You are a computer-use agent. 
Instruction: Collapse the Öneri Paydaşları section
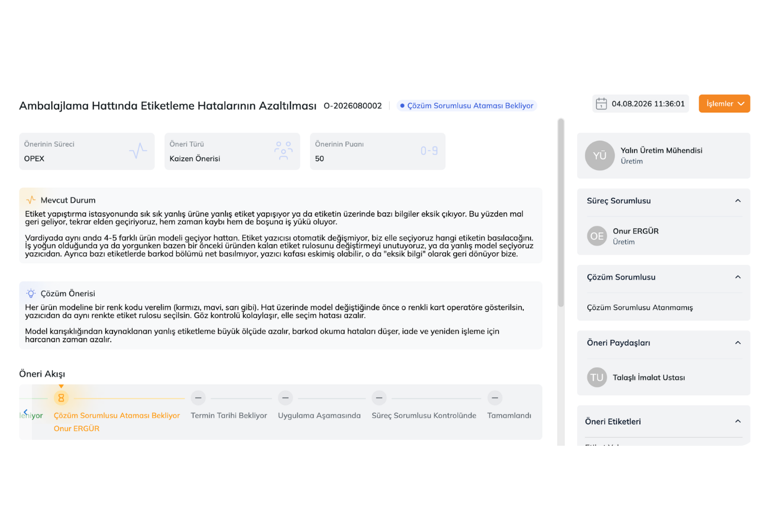tap(738, 342)
